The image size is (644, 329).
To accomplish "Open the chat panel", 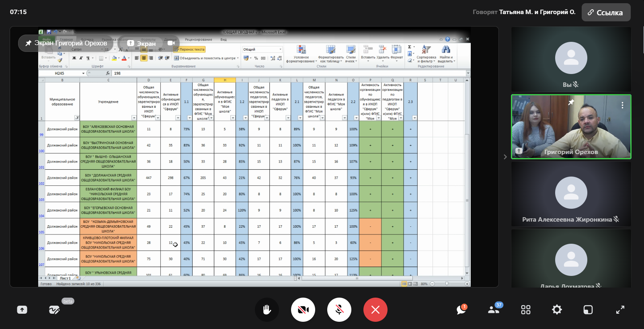I will [x=461, y=310].
